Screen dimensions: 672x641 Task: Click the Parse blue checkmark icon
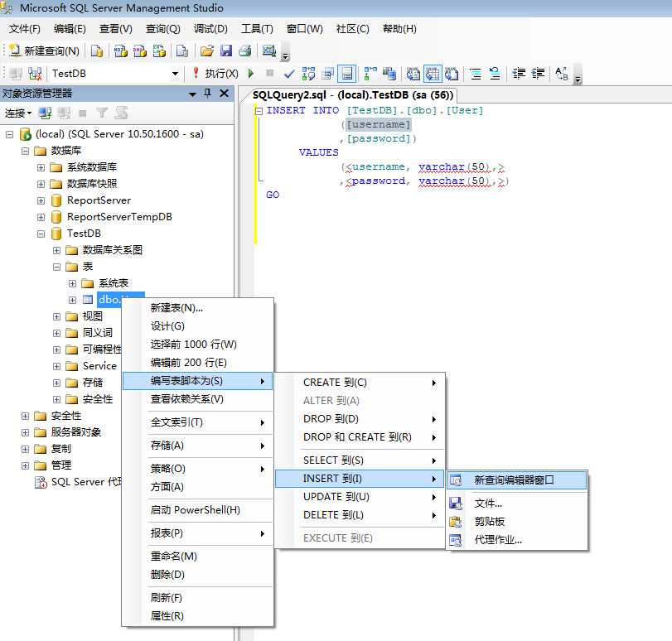(x=289, y=74)
